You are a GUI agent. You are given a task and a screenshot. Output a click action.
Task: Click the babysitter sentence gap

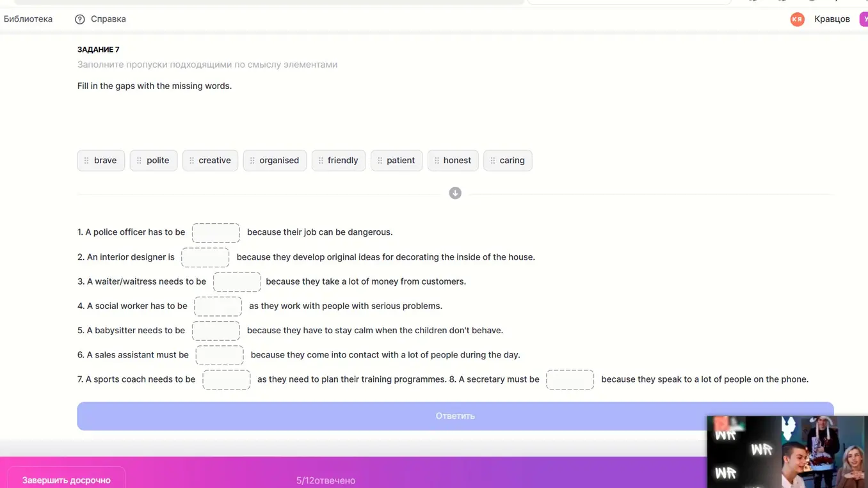(x=216, y=331)
